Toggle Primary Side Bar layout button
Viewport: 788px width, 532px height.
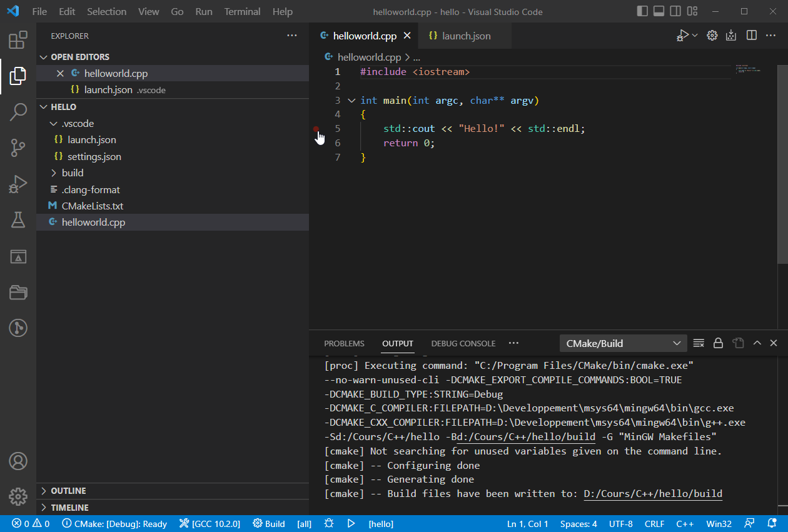(x=642, y=11)
